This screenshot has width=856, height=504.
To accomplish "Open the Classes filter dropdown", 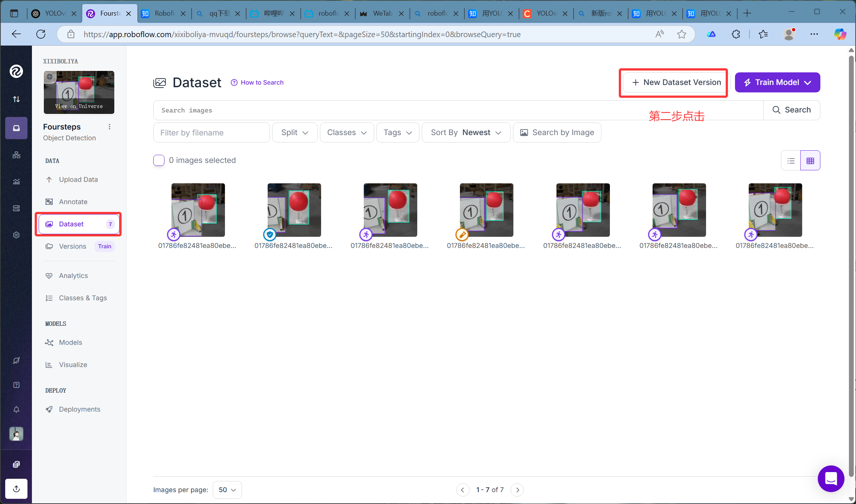I will pyautogui.click(x=347, y=132).
